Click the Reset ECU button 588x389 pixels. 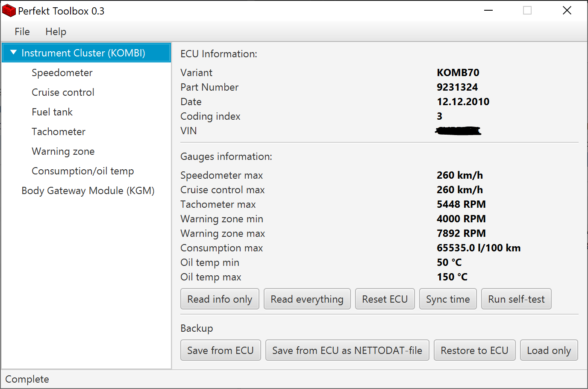pos(385,299)
